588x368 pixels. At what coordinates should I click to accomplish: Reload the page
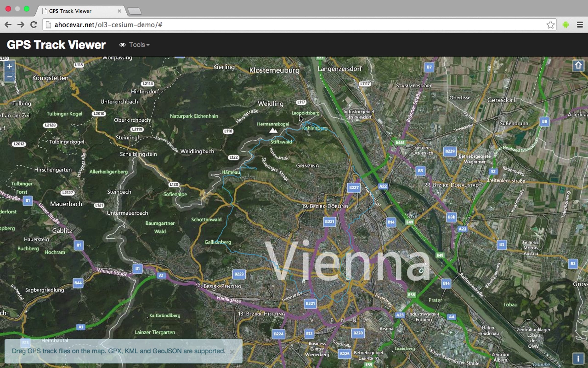[34, 25]
